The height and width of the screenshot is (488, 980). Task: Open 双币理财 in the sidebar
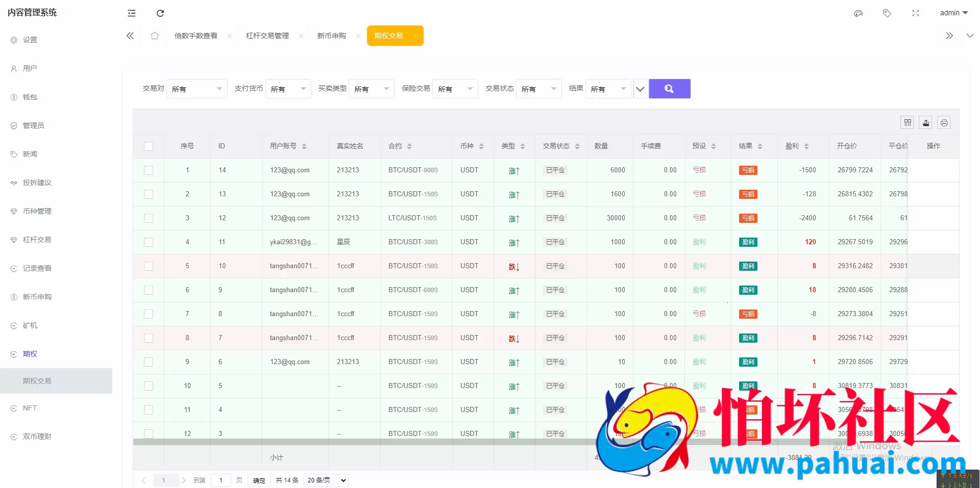(x=56, y=436)
